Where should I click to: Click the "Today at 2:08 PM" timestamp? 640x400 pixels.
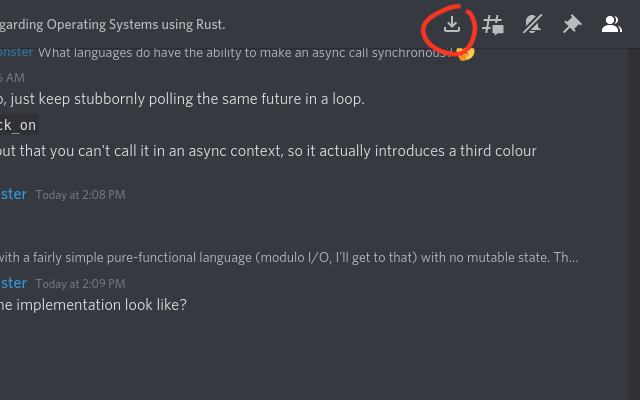80,195
